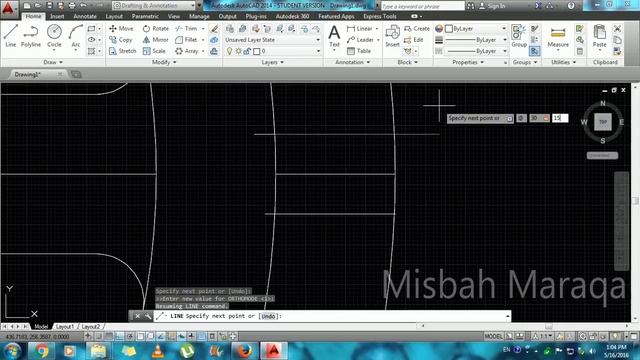Switch to the Parametric ribbon tab
The height and width of the screenshot is (360, 640).
tap(145, 16)
